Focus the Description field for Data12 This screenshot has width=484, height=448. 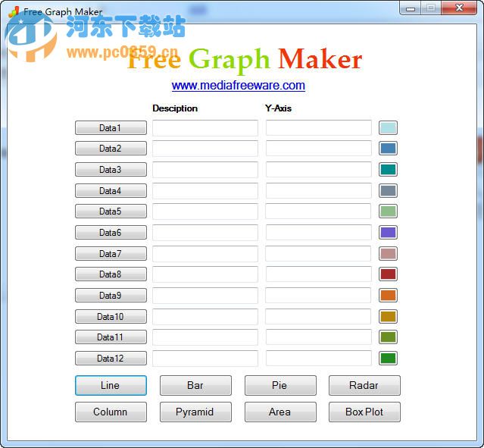click(205, 359)
